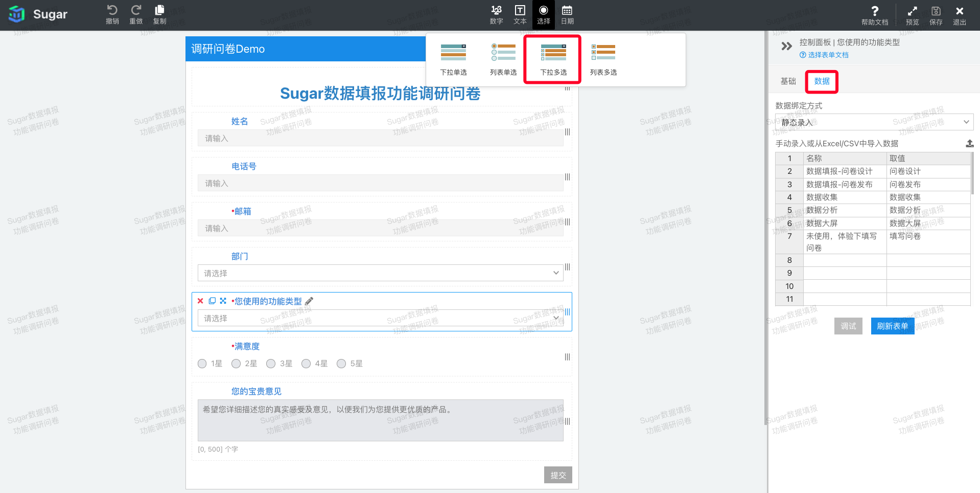
Task: Select the 2星 satisfaction radio button
Action: coord(236,364)
